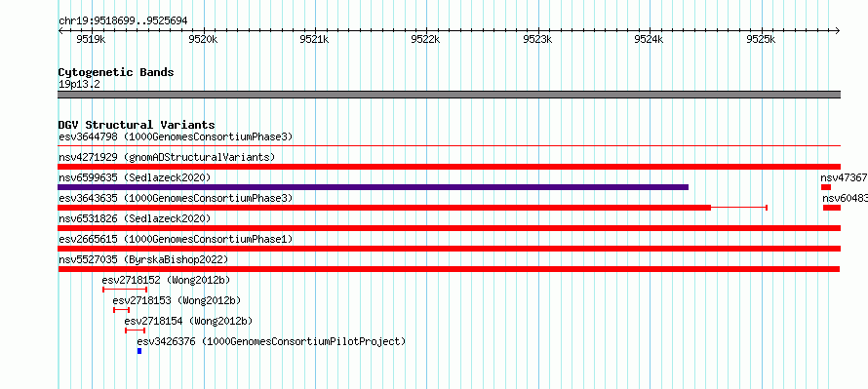Click the chr19:9518699..9525694 coordinate label
Viewport: 868px width, 389px height.
coord(123,20)
